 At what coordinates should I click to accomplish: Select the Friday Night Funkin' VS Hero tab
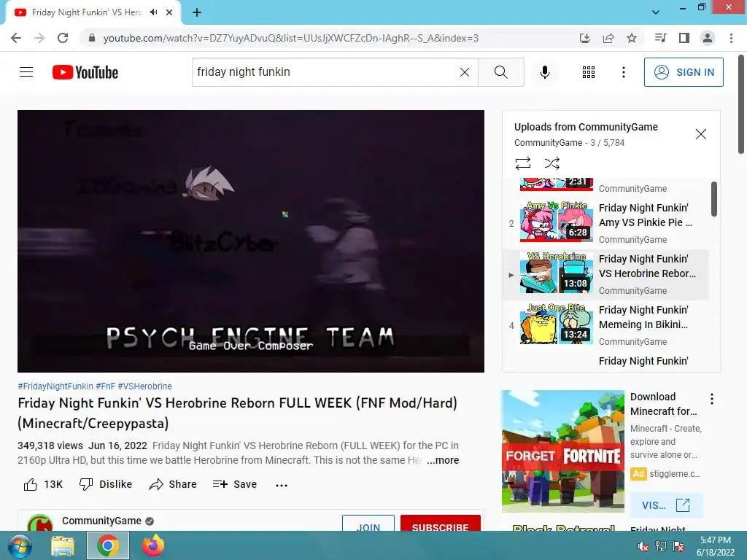pyautogui.click(x=93, y=12)
